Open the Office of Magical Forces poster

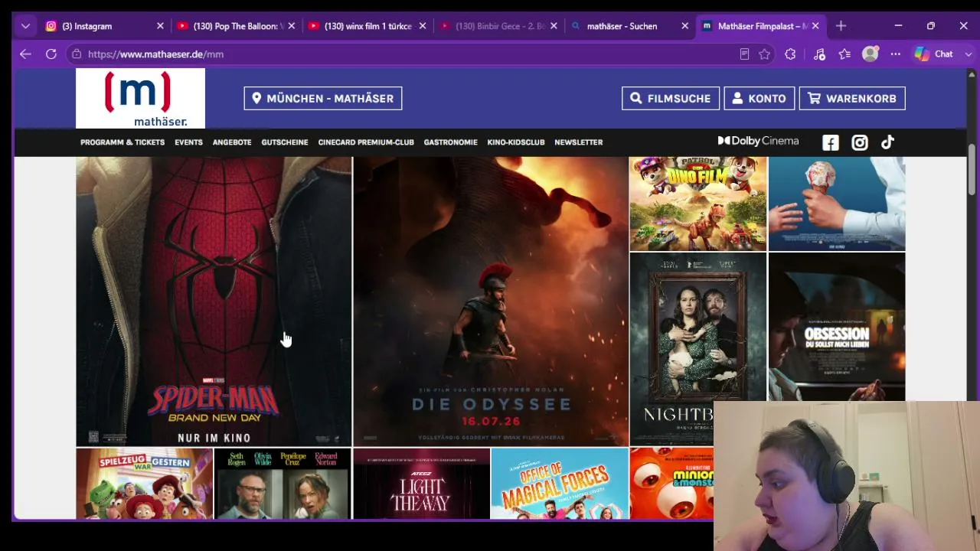click(560, 484)
